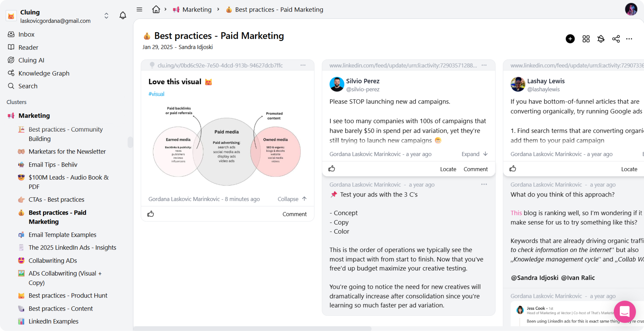
Task: Like Silvio Perez's post
Action: [x=332, y=169]
